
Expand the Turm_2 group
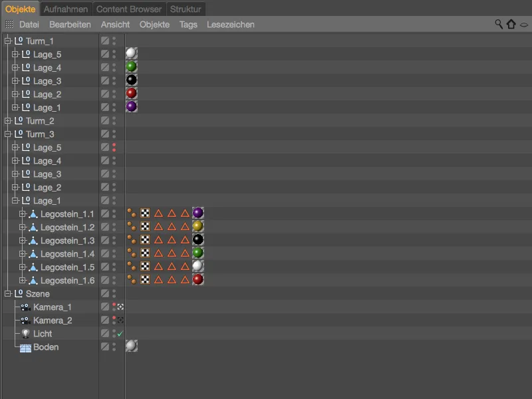click(x=8, y=120)
